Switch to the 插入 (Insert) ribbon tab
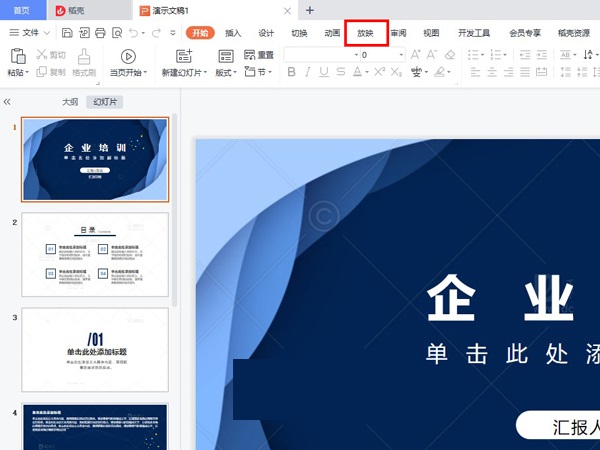 (x=233, y=33)
